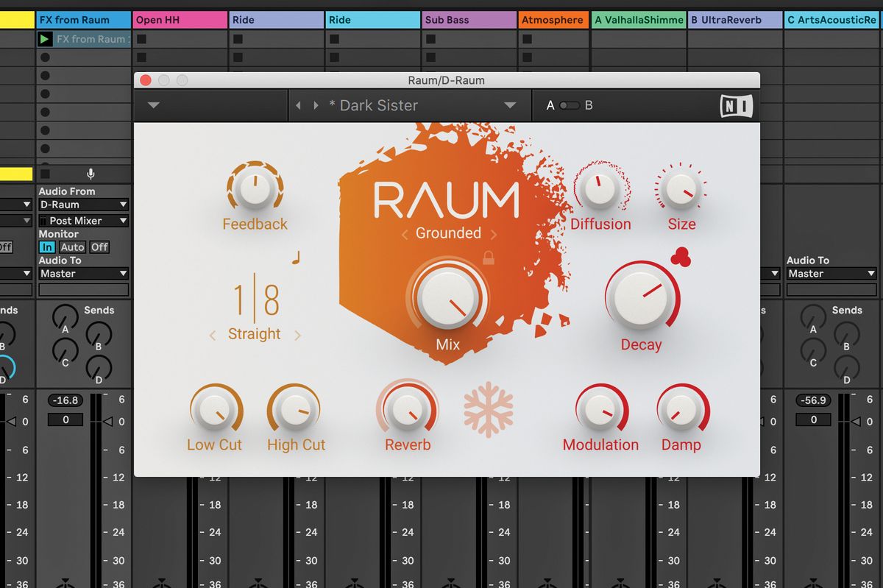
Task: Click the NI logo in the plugin header
Action: (737, 105)
